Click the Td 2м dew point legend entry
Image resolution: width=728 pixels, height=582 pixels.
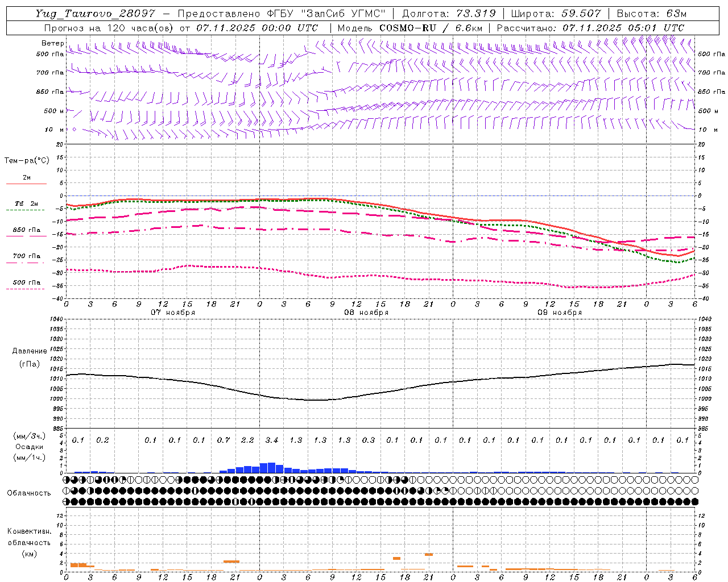[26, 203]
